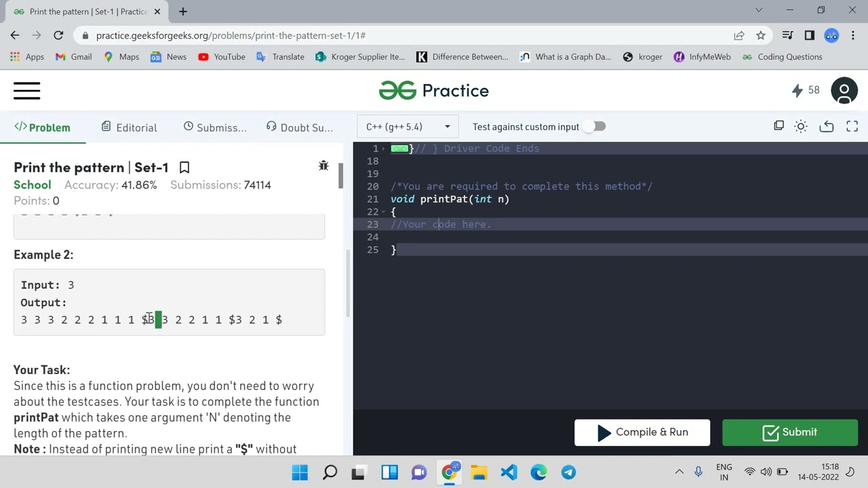This screenshot has height=488, width=868.
Task: Open Telegram from the taskbar
Action: click(568, 472)
